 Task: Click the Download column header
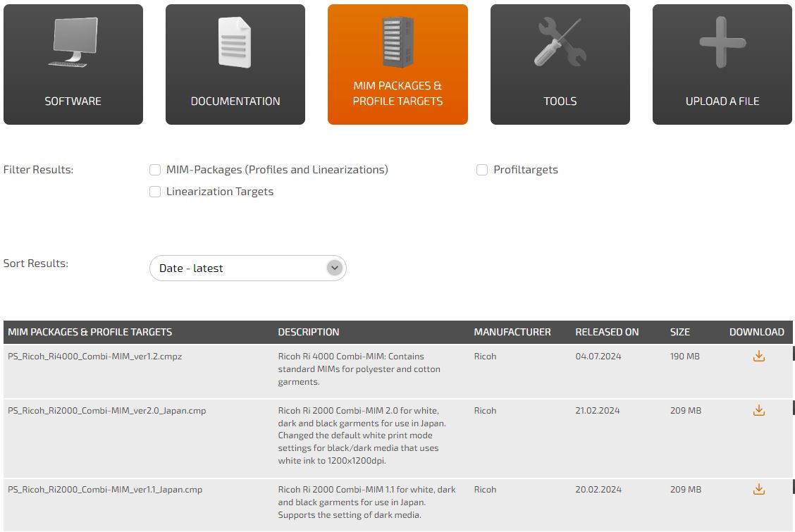(x=757, y=333)
